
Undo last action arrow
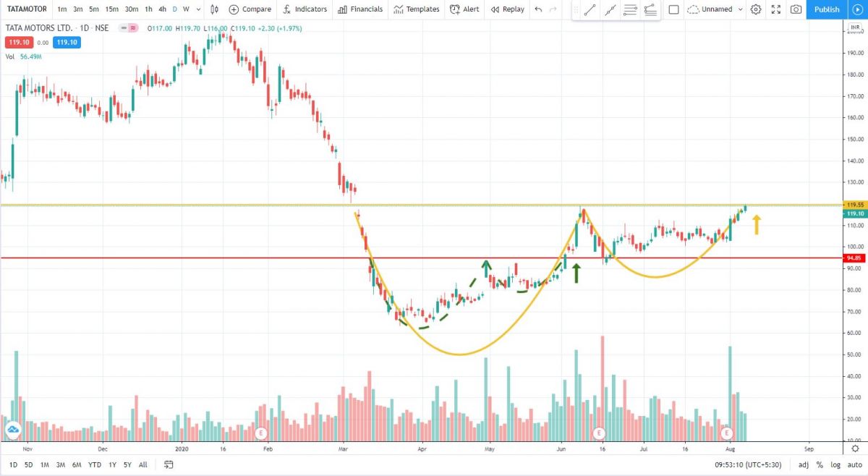(x=538, y=9)
